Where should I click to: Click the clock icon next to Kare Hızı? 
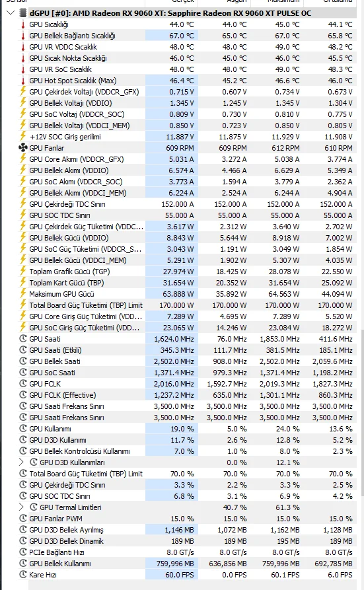[x=23, y=575]
